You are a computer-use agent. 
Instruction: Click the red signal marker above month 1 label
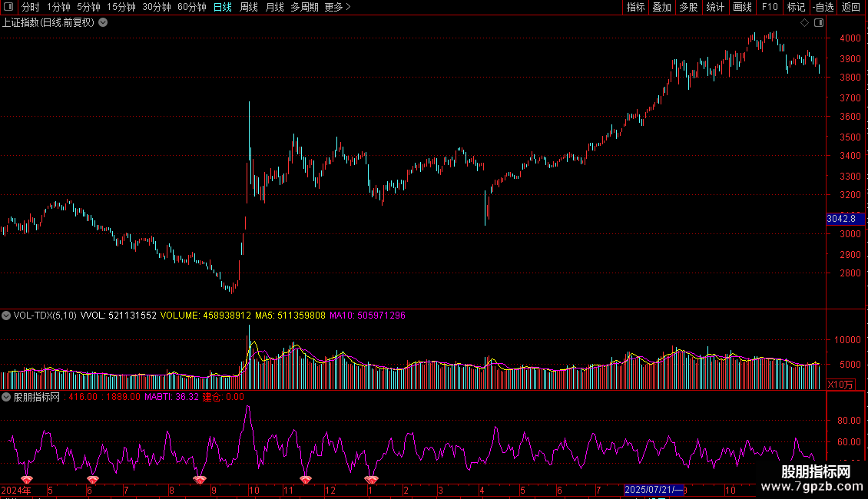[371, 480]
